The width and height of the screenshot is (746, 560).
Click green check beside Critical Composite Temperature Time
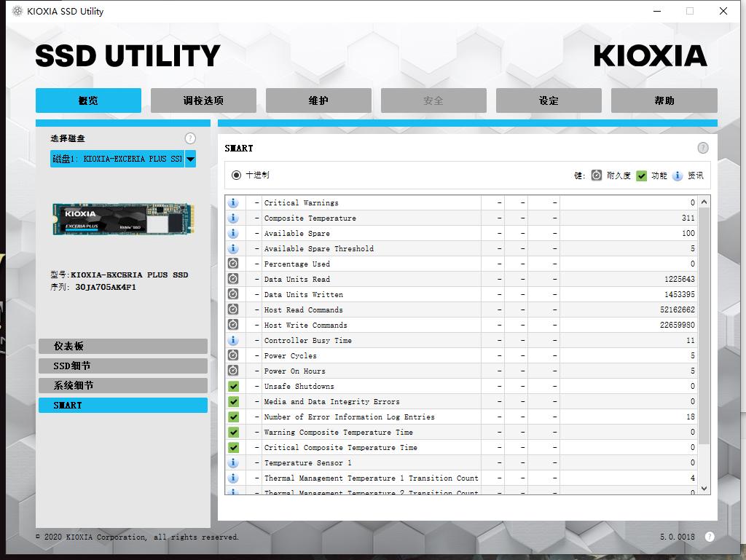[233, 447]
